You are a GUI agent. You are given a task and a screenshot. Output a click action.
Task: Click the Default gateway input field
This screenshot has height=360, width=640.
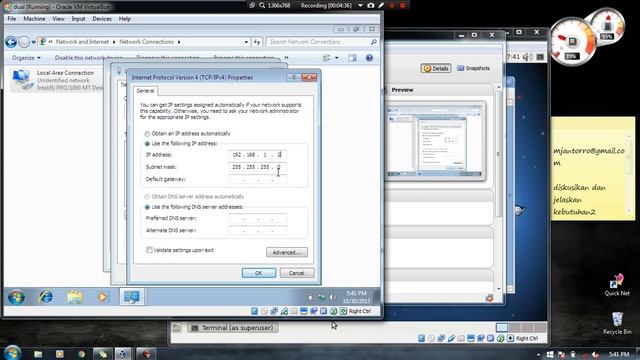(257, 179)
